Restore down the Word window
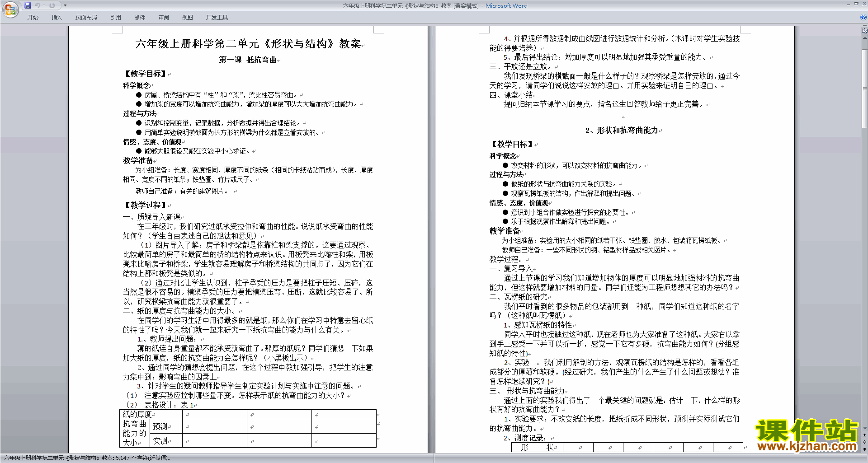 pyautogui.click(x=856, y=4)
